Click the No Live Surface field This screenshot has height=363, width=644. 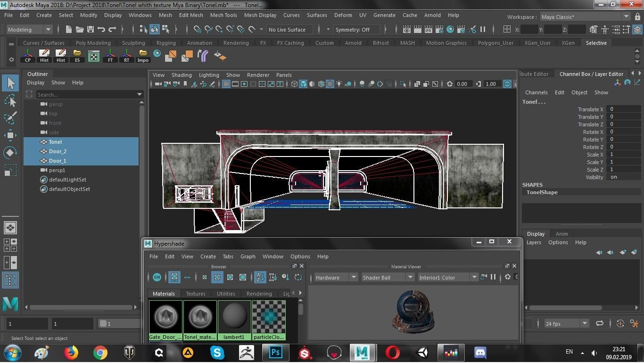tap(287, 30)
